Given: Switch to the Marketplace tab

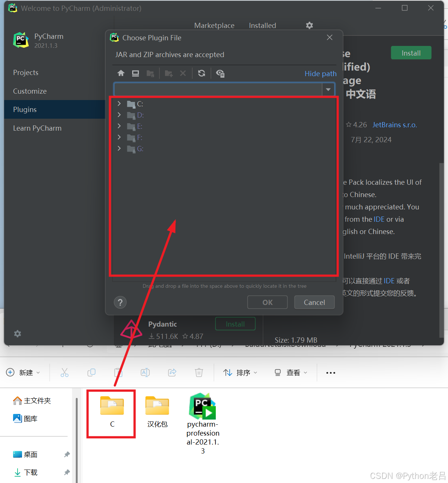Looking at the screenshot, I should click(214, 25).
